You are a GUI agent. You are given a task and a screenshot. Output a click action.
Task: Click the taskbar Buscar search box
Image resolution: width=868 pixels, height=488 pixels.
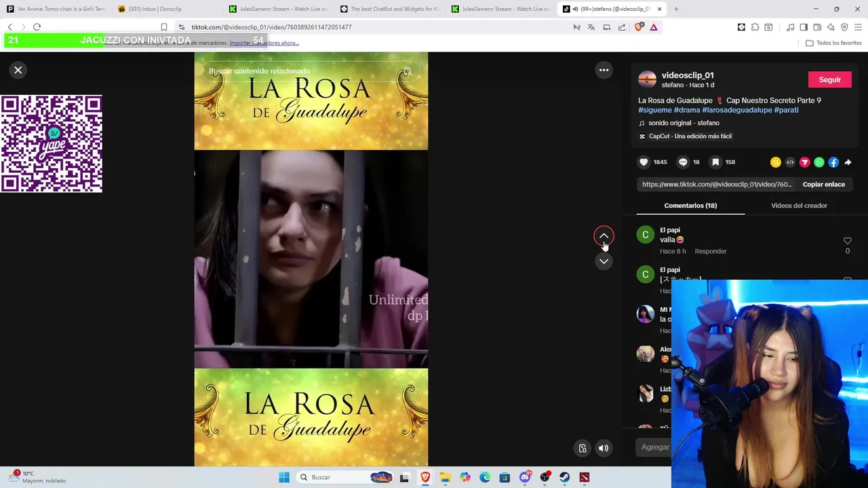[x=346, y=477]
